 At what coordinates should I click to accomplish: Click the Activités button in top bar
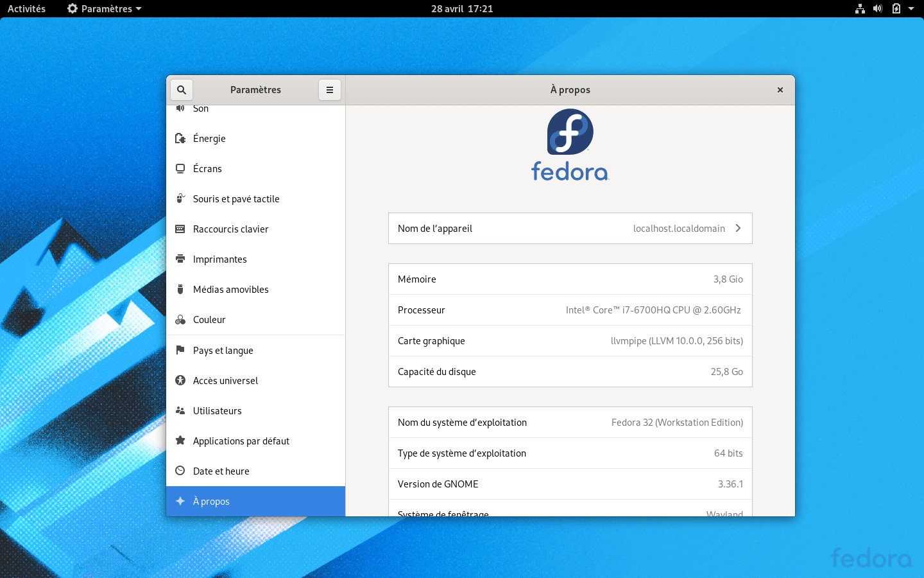coord(26,9)
